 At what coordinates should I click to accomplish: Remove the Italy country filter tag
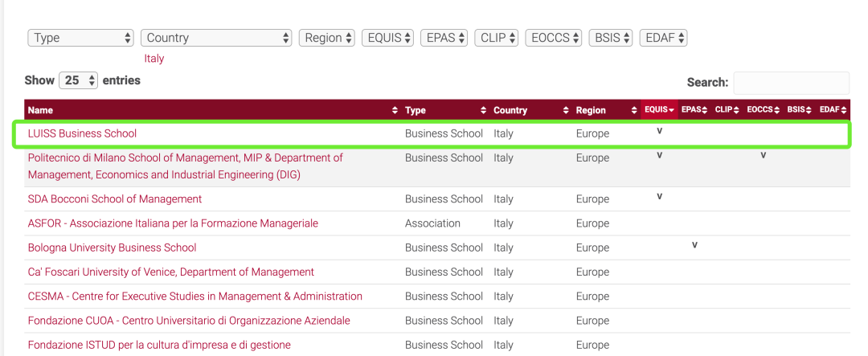point(154,58)
